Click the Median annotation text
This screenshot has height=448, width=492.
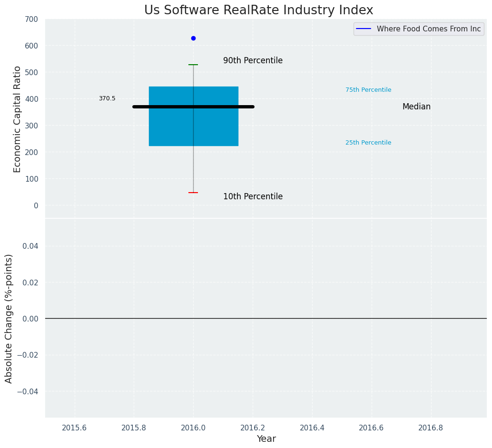[416, 107]
